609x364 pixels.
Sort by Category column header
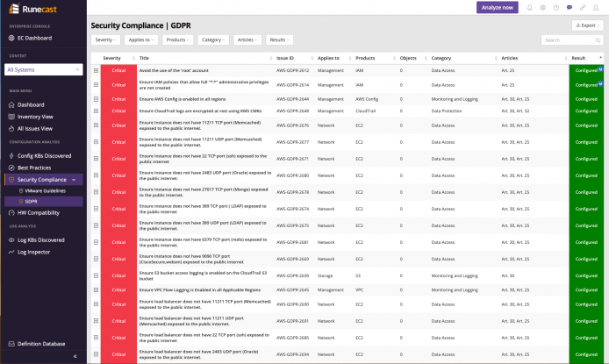click(x=441, y=58)
